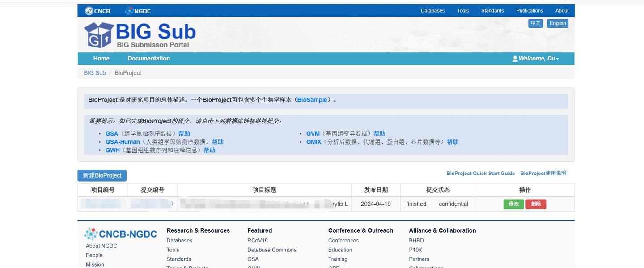Viewport: 644px width, 268px height.
Task: Click the green 修改 button
Action: [513, 204]
